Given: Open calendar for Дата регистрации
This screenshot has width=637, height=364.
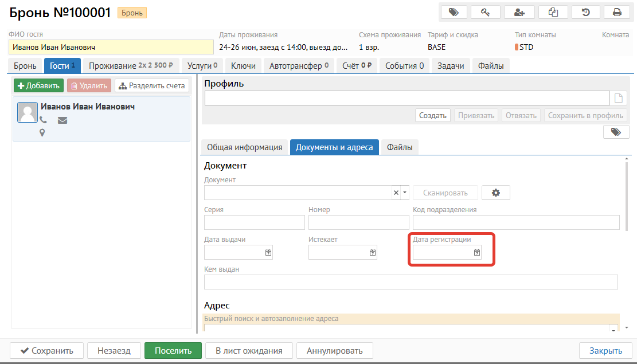Looking at the screenshot, I should pos(477,252).
